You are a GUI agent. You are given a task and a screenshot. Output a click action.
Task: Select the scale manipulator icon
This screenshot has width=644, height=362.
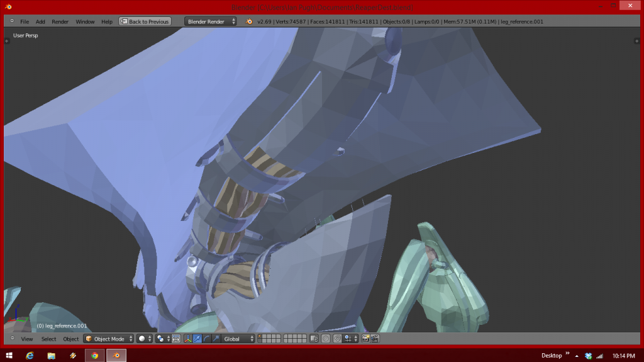(216, 339)
